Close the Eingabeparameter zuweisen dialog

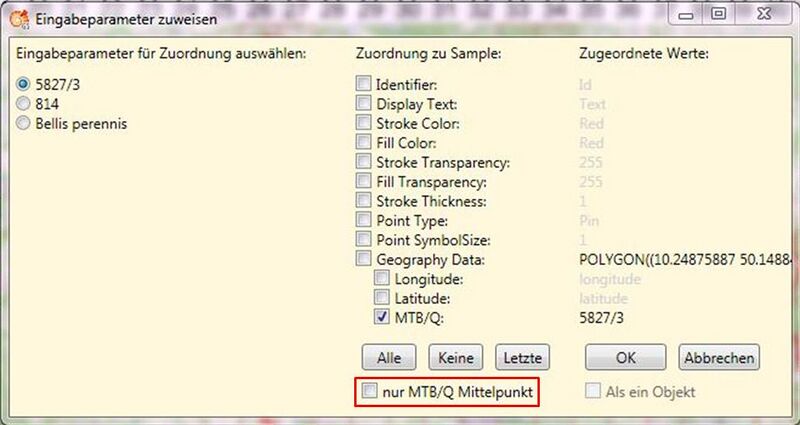coord(763,14)
